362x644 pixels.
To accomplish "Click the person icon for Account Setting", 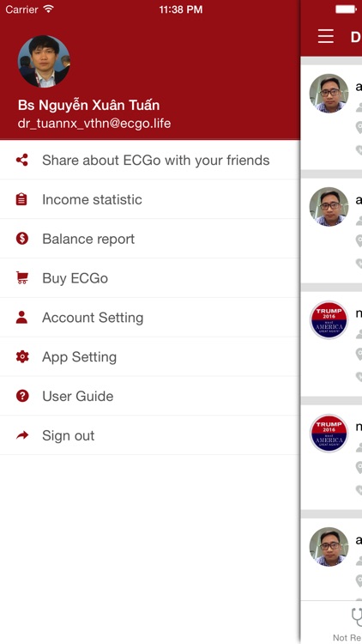I will click(21, 317).
